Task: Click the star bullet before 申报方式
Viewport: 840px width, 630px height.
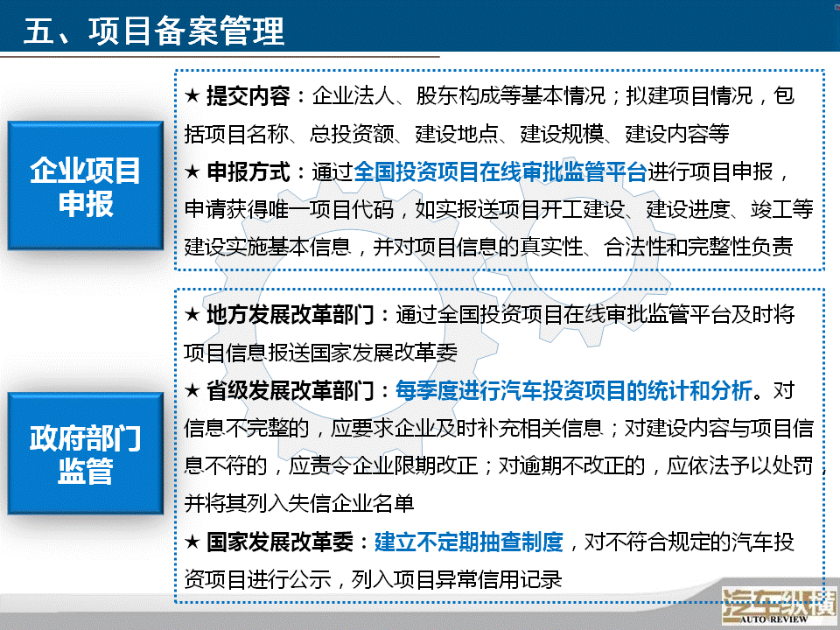Action: click(192, 172)
